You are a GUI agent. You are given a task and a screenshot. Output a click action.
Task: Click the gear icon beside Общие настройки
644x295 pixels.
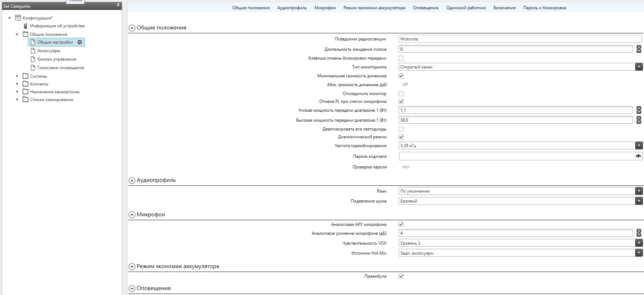(x=80, y=42)
